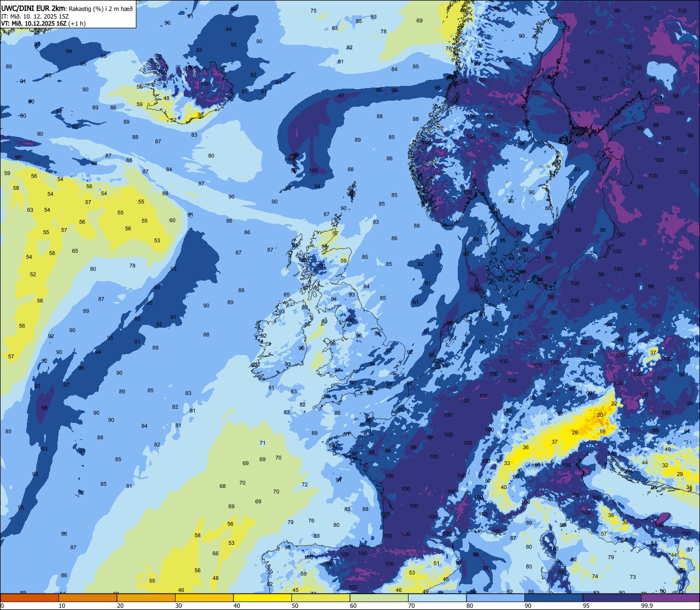This screenshot has height=610, width=700.
Task: Click the '95' legend scale label
Action: pyautogui.click(x=586, y=606)
